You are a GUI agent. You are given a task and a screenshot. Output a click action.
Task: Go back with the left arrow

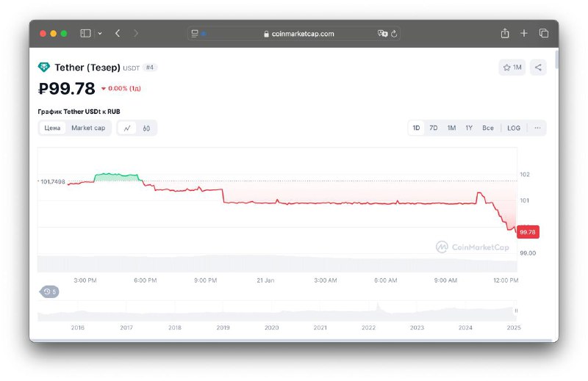[118, 33]
